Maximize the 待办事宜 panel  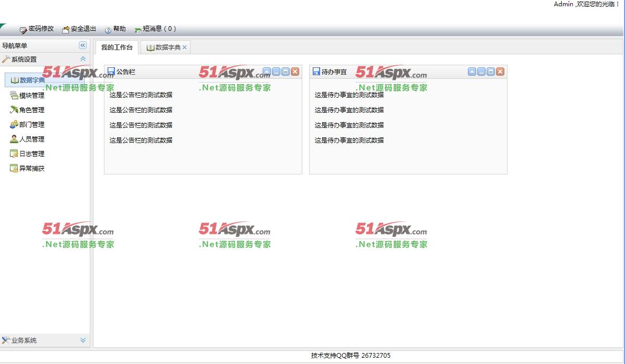tap(491, 72)
